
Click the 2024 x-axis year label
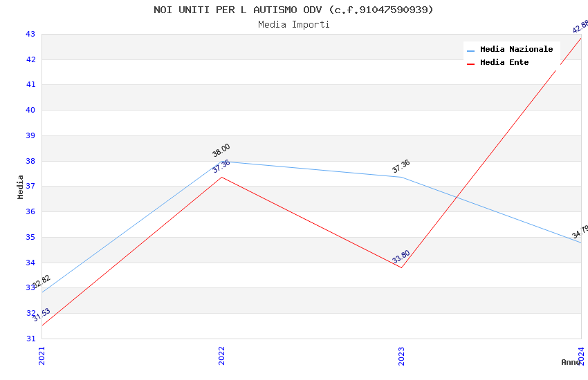582,355
